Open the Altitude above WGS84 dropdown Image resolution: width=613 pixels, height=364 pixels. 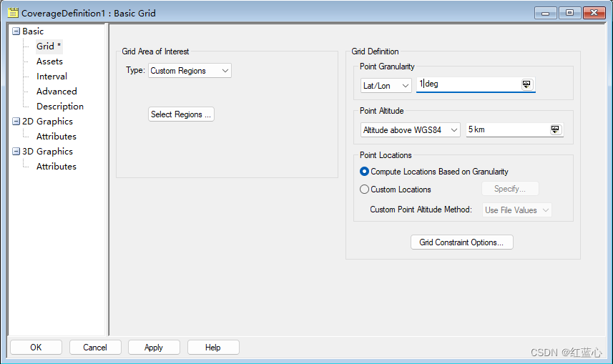410,130
